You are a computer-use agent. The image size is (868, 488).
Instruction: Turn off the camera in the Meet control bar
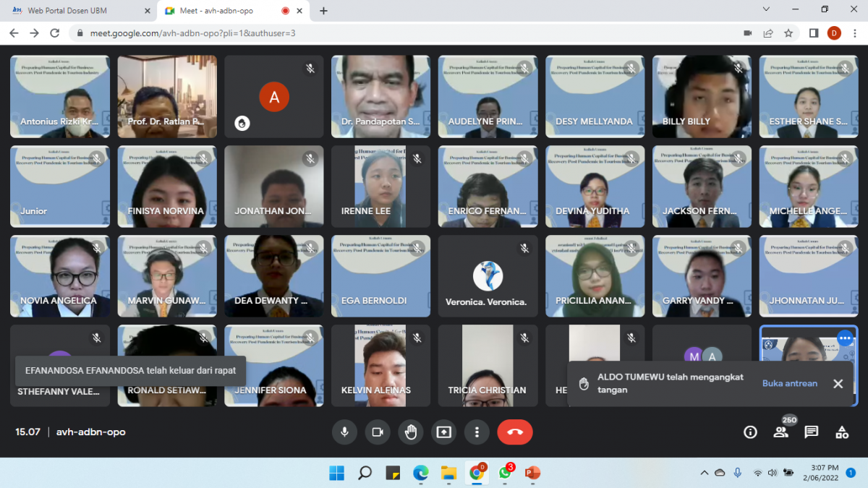377,432
